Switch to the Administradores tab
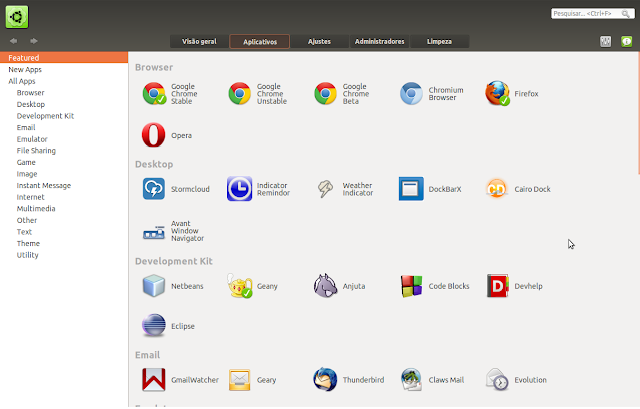The width and height of the screenshot is (640, 409). pos(379,42)
